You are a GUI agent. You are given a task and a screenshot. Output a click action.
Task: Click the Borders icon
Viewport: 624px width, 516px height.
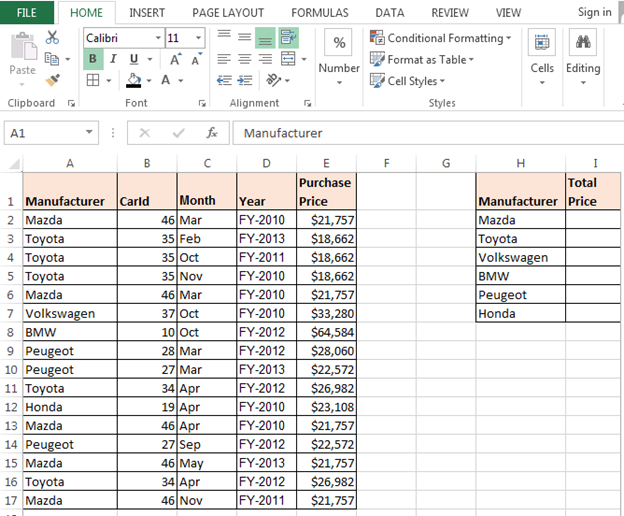(x=93, y=80)
